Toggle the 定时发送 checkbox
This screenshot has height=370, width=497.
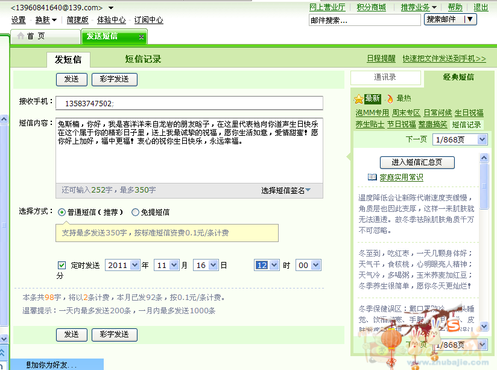click(62, 265)
